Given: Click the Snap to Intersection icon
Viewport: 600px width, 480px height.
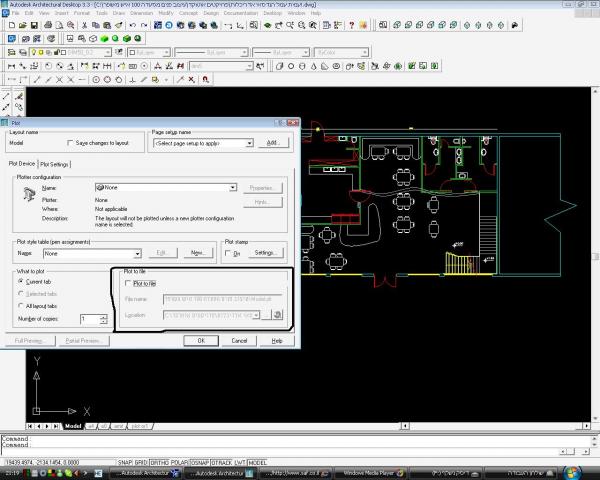Looking at the screenshot, I should [59, 80].
